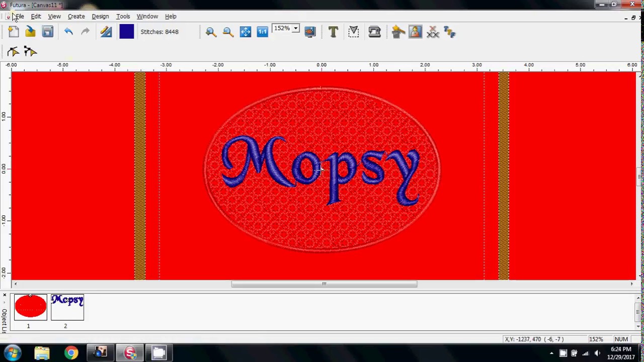Send design to sewing machine icon
The height and width of the screenshot is (362, 644).
click(x=374, y=32)
